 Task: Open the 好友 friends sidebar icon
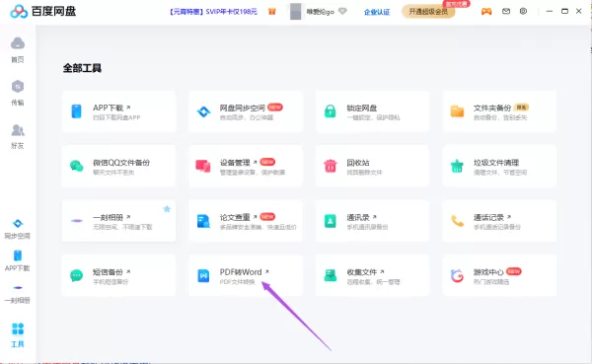coord(18,136)
